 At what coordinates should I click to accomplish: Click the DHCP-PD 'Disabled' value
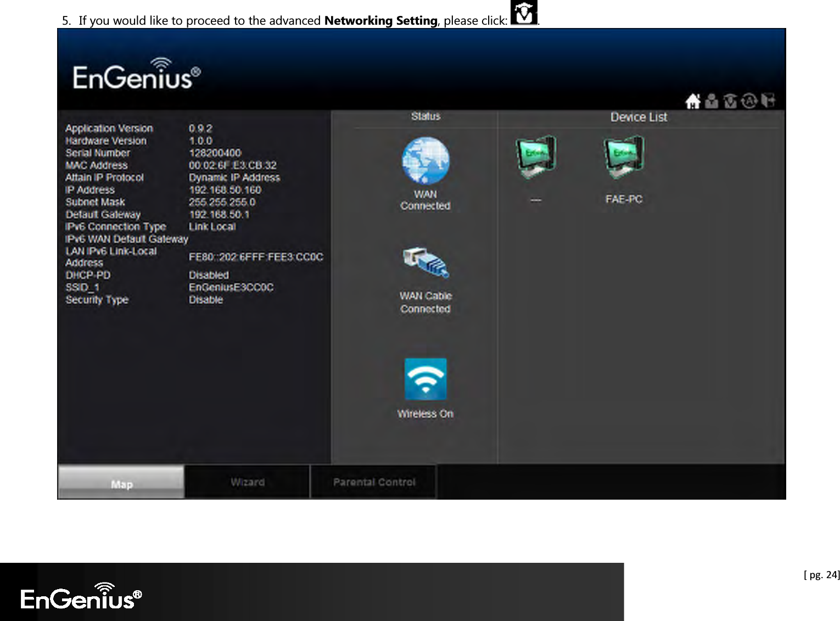tap(209, 275)
